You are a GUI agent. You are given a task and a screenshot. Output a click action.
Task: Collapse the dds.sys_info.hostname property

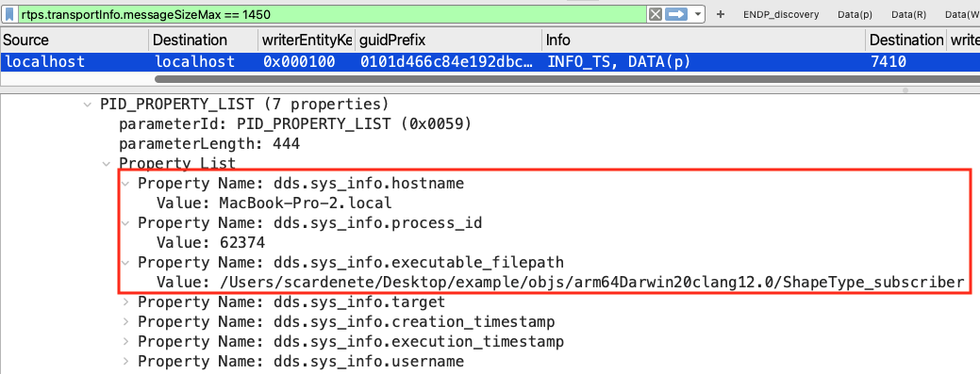[126, 184]
